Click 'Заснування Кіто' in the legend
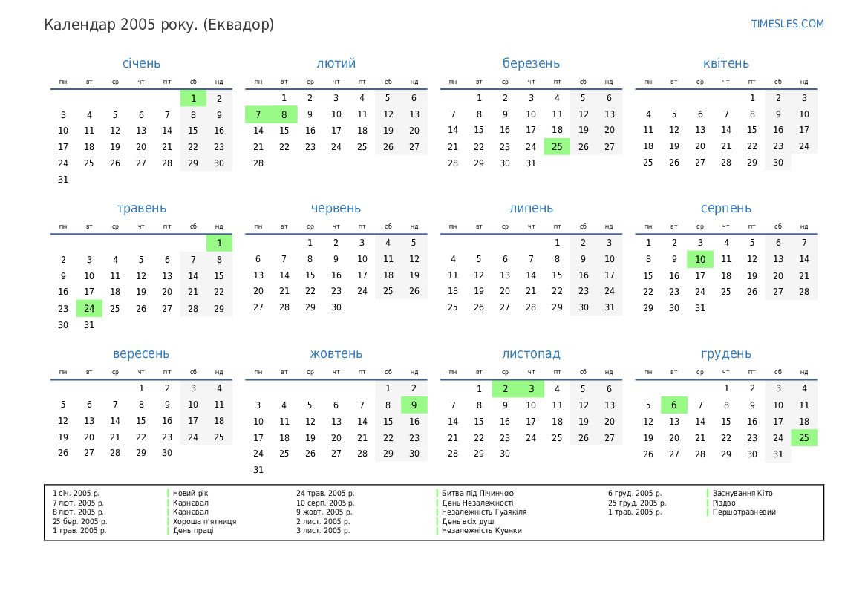The image size is (868, 614). click(x=743, y=493)
